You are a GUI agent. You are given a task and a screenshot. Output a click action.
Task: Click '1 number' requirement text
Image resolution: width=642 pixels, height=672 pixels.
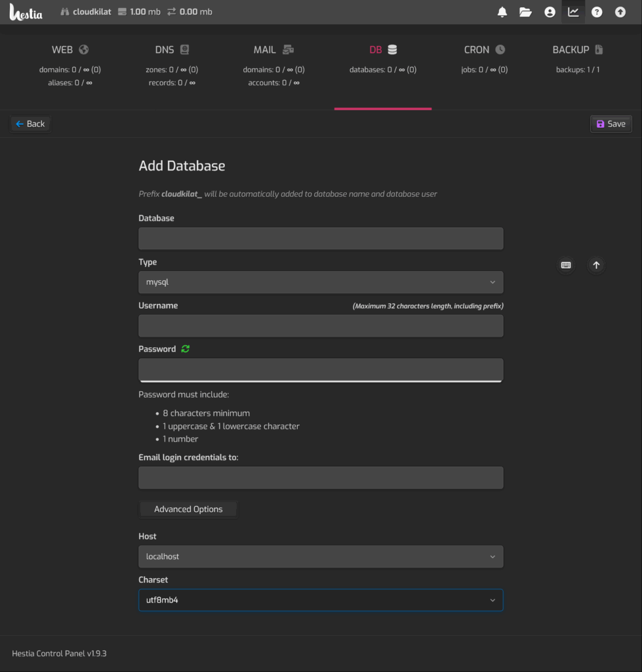tap(180, 439)
